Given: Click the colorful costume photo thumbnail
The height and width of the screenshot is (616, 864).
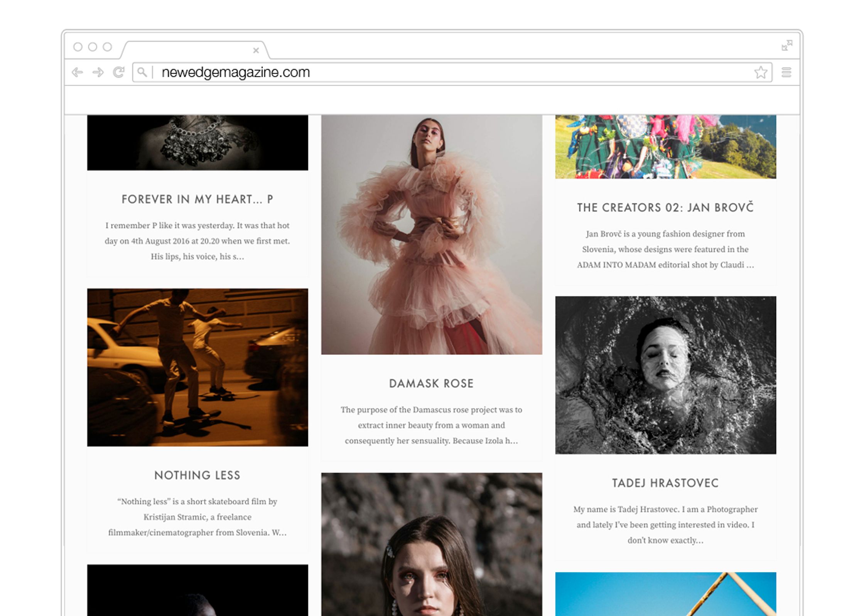Looking at the screenshot, I should (x=666, y=147).
